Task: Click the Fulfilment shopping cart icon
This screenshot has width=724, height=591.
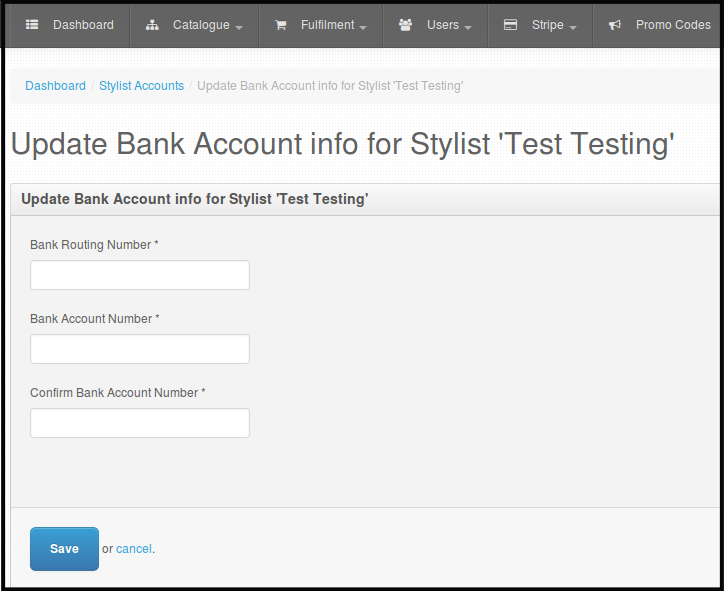Action: point(280,25)
